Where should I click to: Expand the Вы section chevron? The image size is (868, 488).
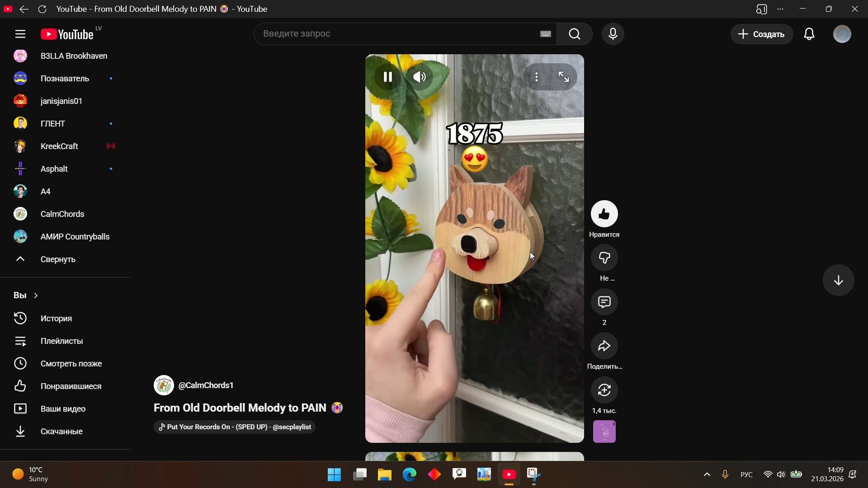36,296
